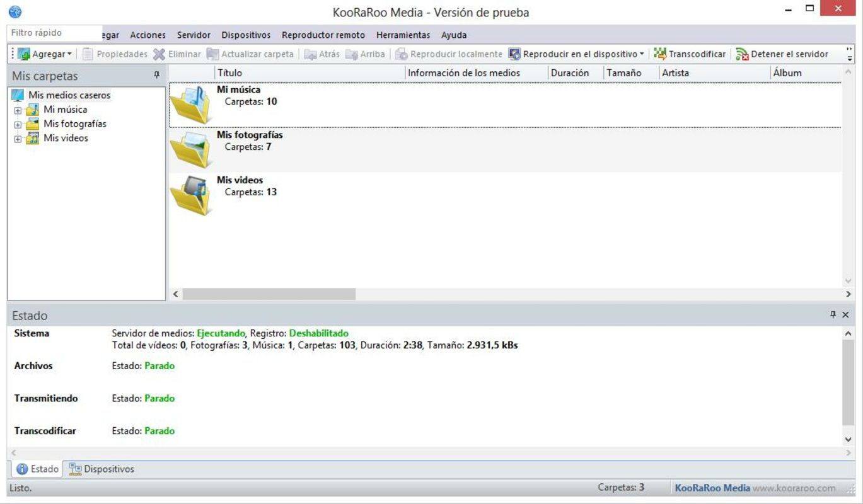Viewport: 863px width, 504px height.
Task: Expand the Mis fotografías tree node
Action: (x=18, y=125)
